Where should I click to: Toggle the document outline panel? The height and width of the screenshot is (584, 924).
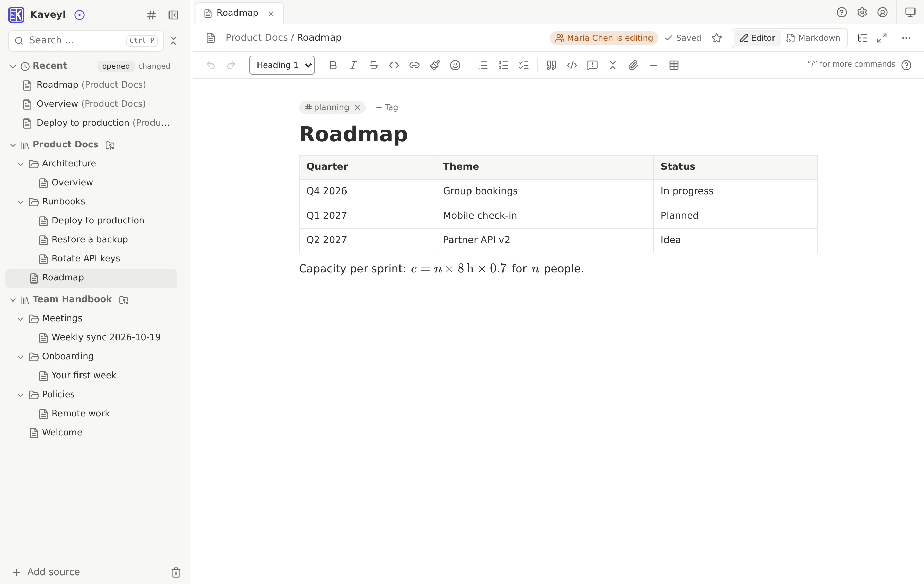863,38
